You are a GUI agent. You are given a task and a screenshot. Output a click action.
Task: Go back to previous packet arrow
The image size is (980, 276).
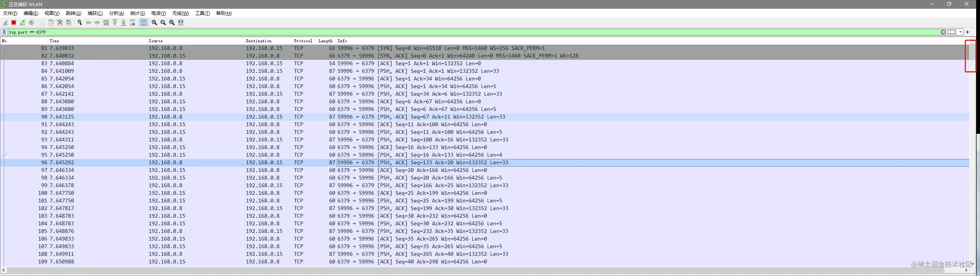pyautogui.click(x=88, y=22)
